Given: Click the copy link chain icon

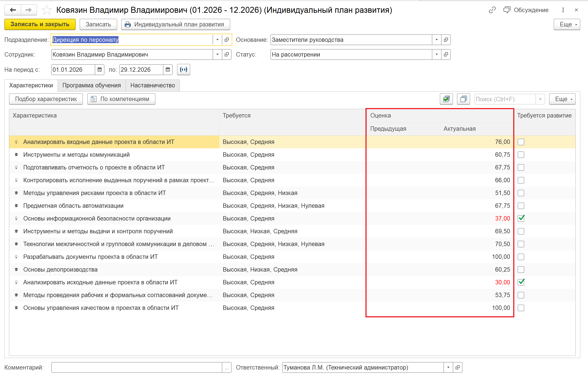Looking at the screenshot, I should [x=492, y=10].
